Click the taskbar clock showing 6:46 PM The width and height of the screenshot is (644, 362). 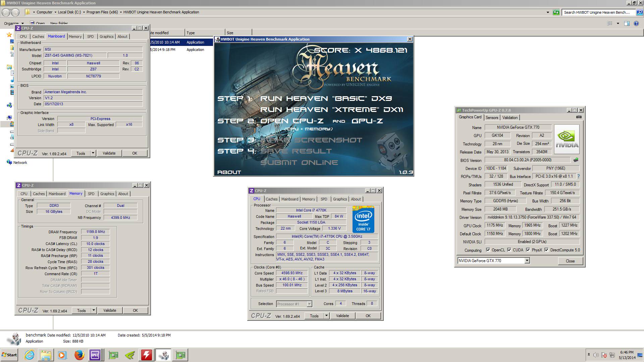627,355
